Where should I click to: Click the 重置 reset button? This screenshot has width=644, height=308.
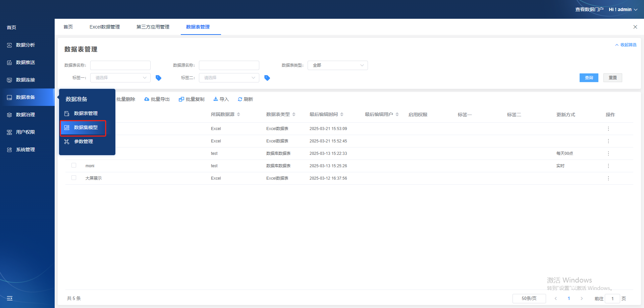(x=612, y=78)
